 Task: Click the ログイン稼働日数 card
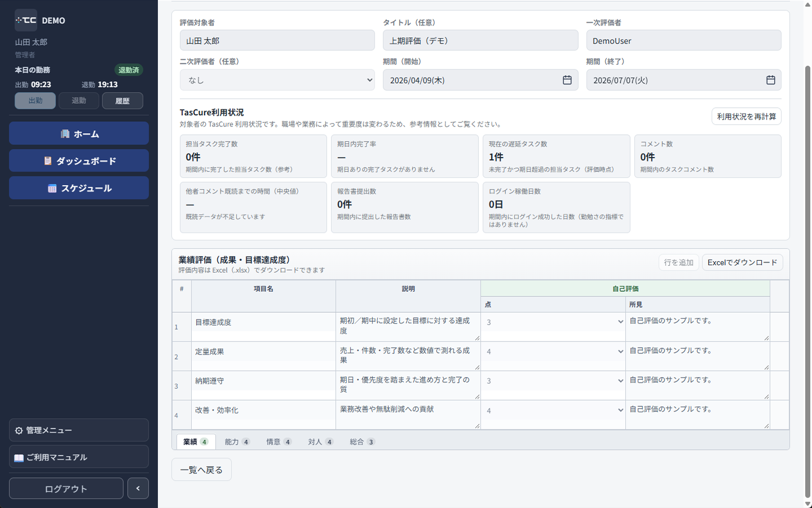(x=556, y=207)
